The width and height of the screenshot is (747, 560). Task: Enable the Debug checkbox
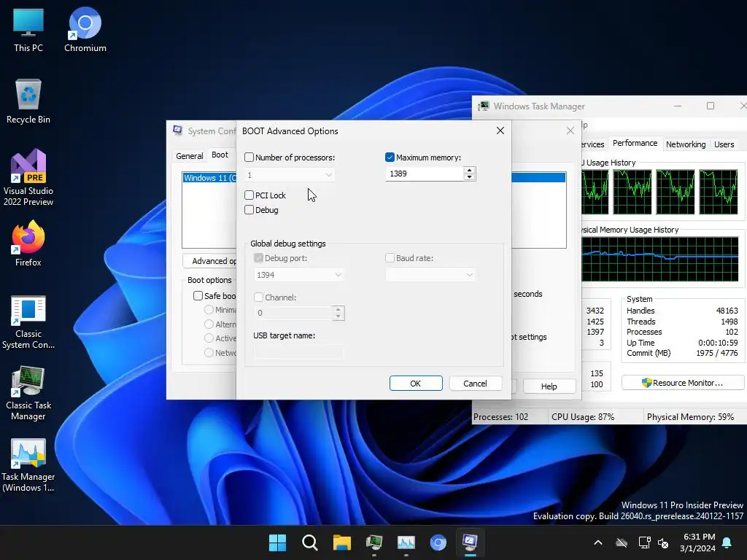point(249,209)
